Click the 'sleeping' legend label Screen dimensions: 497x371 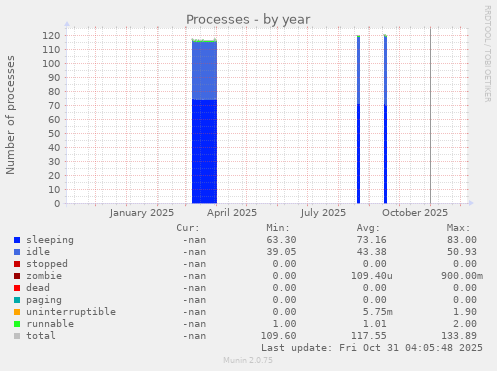(50, 240)
